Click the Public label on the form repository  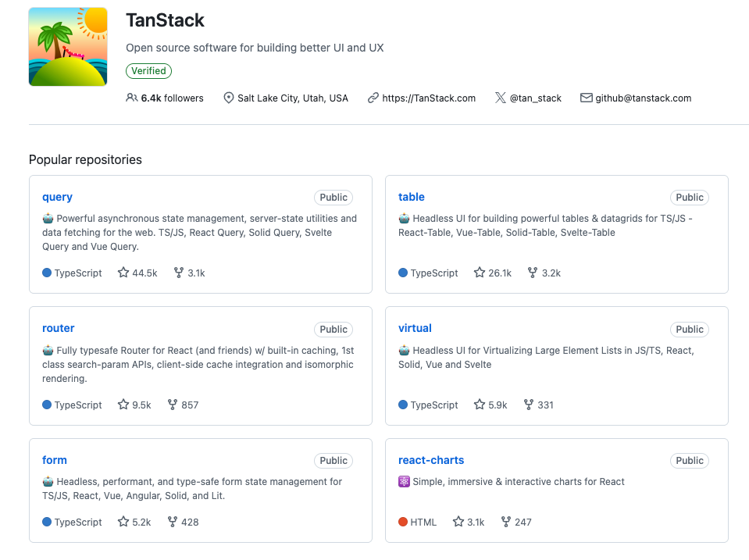pyautogui.click(x=333, y=460)
